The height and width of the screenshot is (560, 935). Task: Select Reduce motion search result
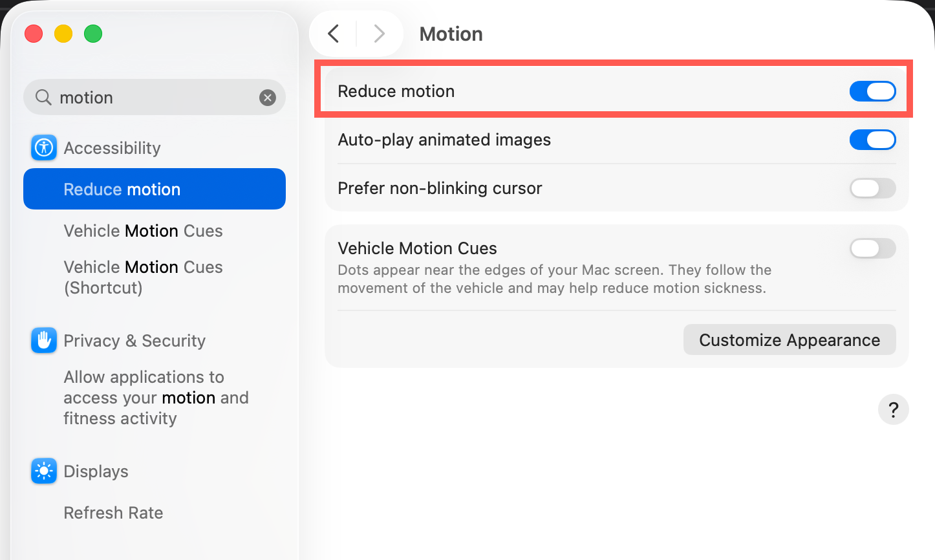click(155, 189)
